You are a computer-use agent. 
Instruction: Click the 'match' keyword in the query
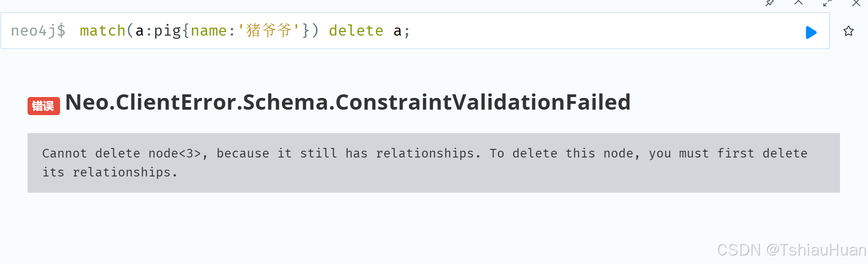[102, 31]
